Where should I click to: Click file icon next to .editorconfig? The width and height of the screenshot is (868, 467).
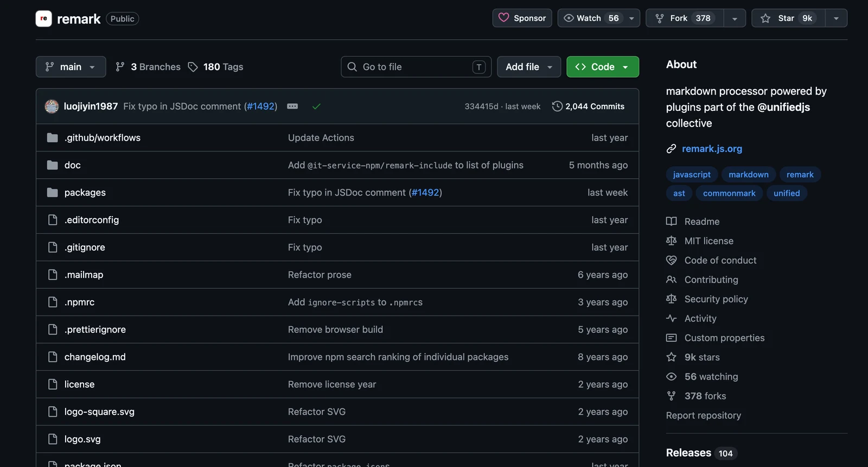pyautogui.click(x=53, y=220)
